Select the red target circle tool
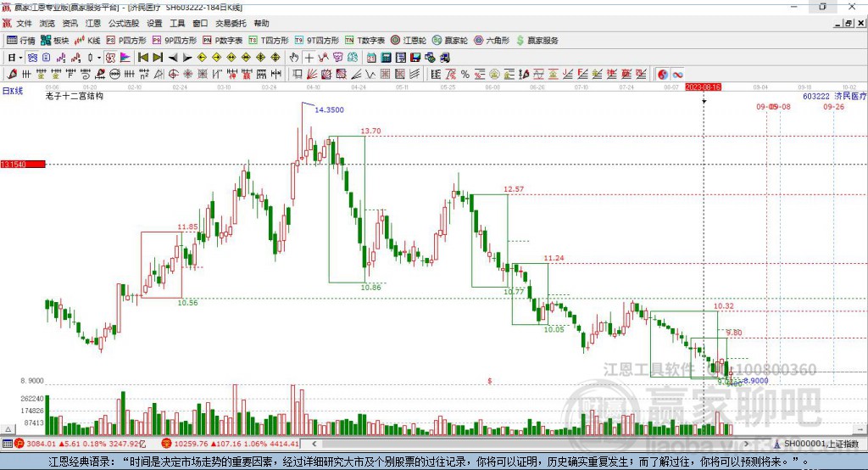 click(173, 75)
